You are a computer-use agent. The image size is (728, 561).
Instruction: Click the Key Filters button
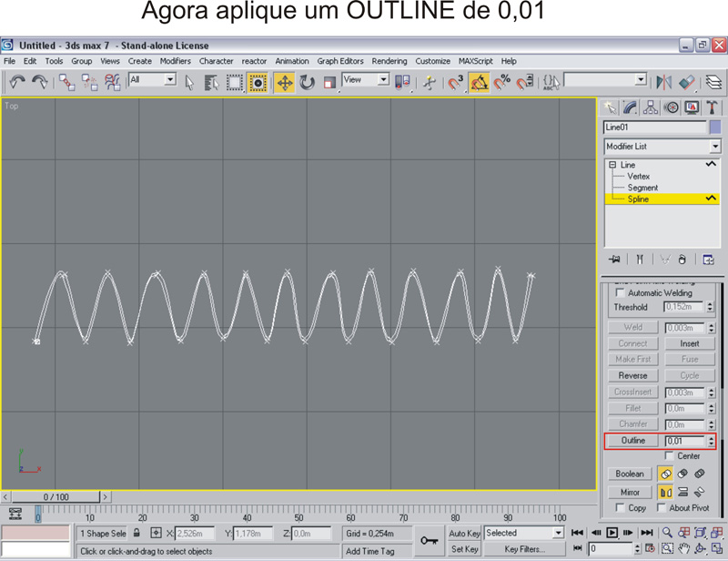[x=525, y=549]
